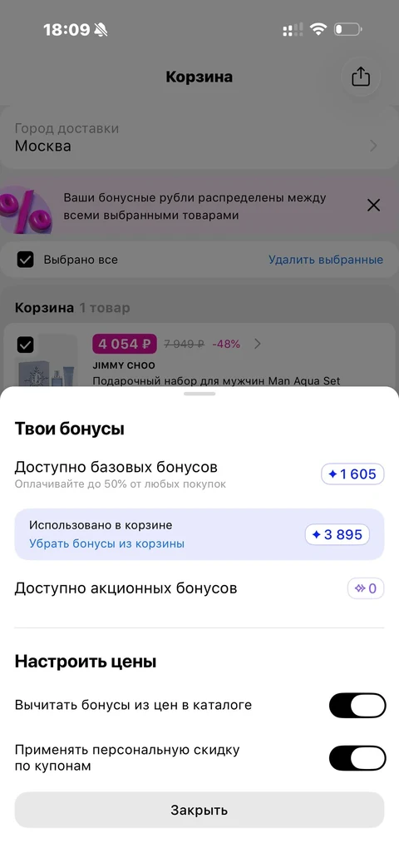Toggle 'Применять персональную скидку по купонам'
The image size is (399, 868).
point(357,758)
